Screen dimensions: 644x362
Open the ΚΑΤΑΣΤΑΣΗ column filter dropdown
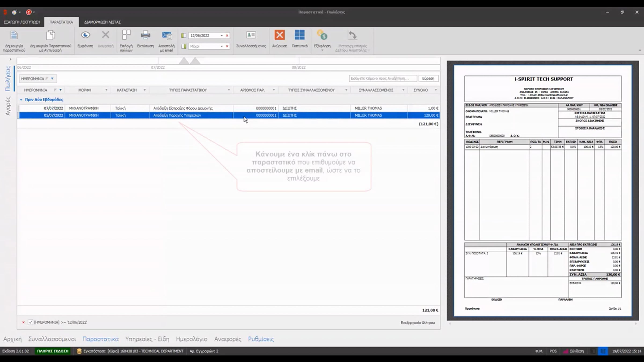145,90
